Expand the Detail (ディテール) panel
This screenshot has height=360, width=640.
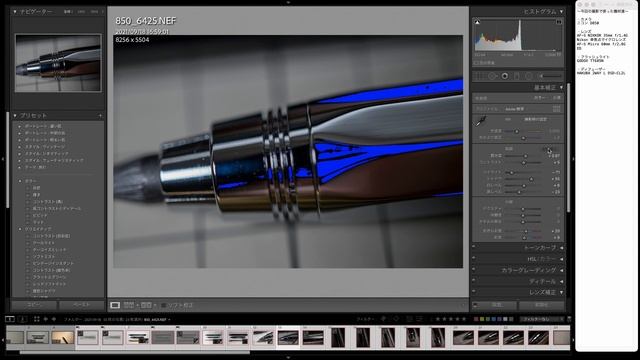tap(561, 281)
